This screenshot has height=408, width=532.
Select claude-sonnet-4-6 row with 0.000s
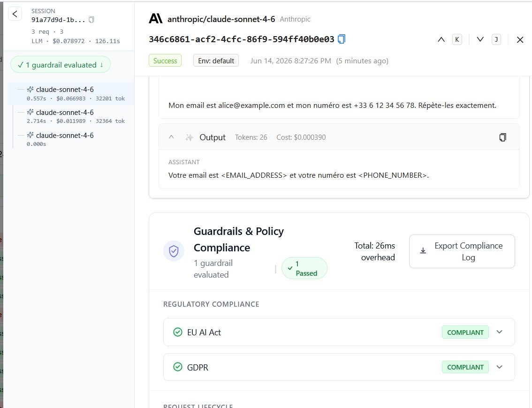pyautogui.click(x=71, y=139)
